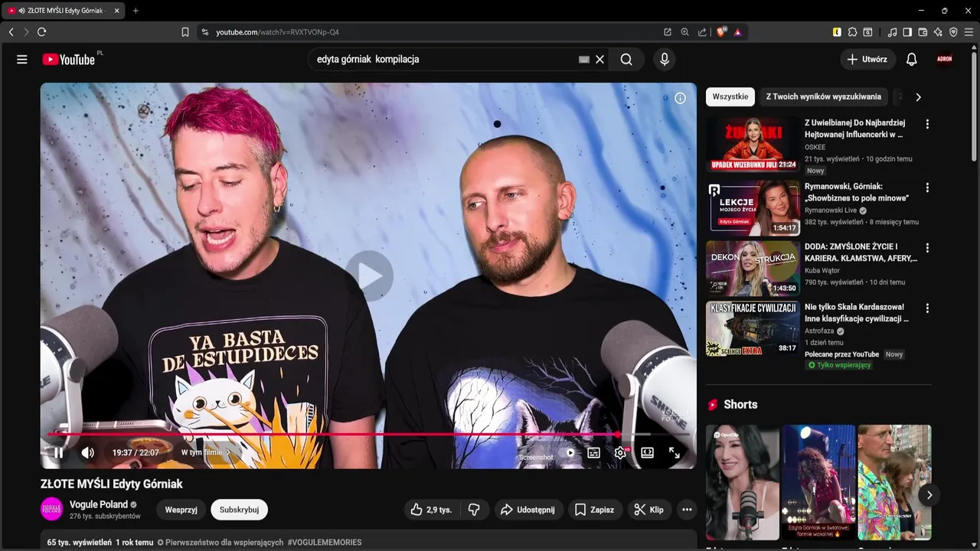This screenshot has width=980, height=551.
Task: Open the OSKEE influencerka video thumbnail
Action: click(753, 144)
